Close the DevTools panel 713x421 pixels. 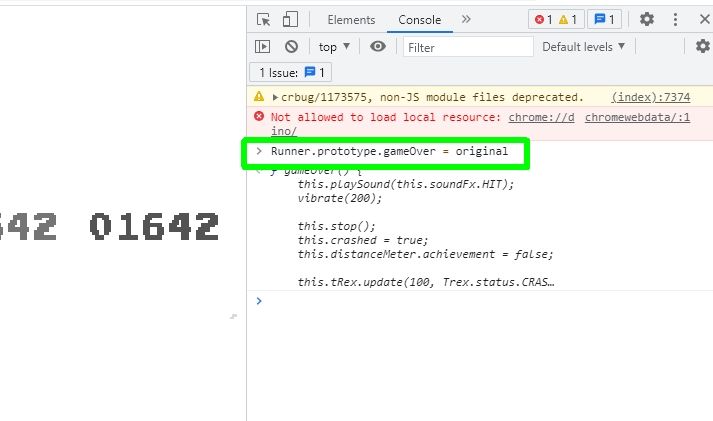(x=704, y=19)
